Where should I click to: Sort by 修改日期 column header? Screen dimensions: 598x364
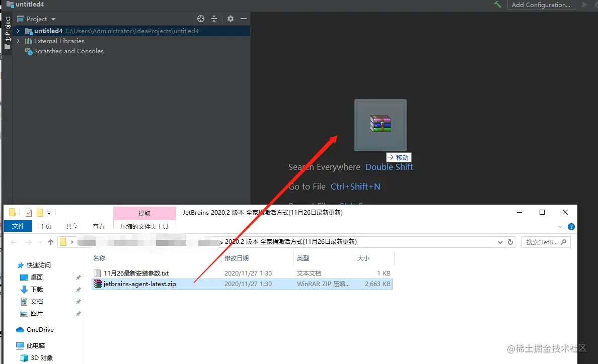(x=237, y=258)
